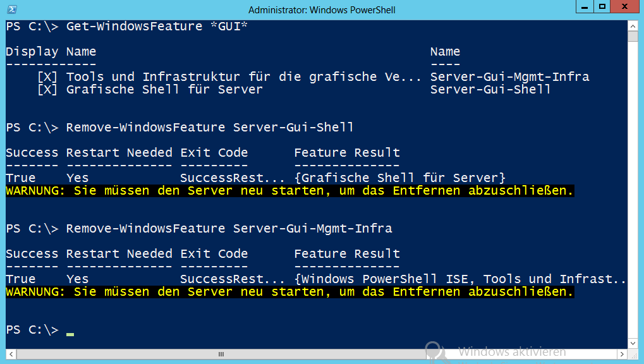Click the first yellow WARNUNG message
This screenshot has height=364, width=644.
(290, 191)
